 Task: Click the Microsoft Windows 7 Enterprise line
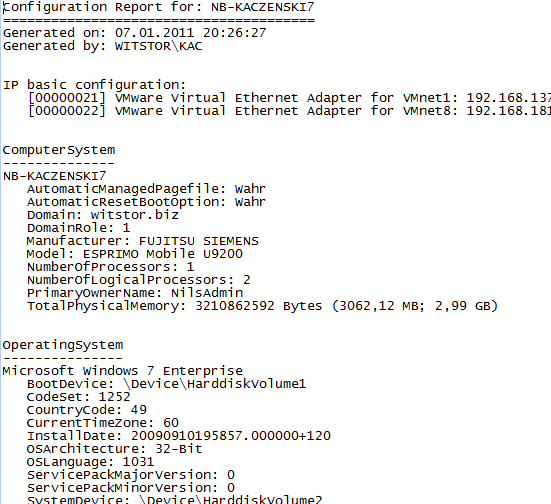tap(123, 371)
